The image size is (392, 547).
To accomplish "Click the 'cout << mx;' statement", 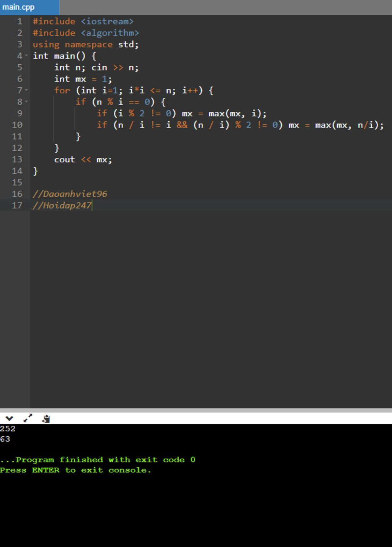I will (x=83, y=159).
